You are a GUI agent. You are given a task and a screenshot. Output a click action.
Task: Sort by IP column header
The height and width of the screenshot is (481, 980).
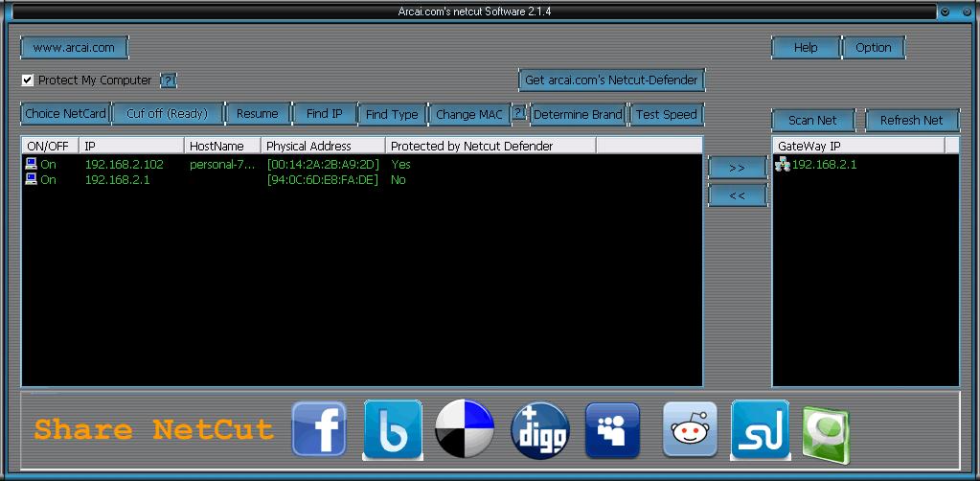(132, 146)
